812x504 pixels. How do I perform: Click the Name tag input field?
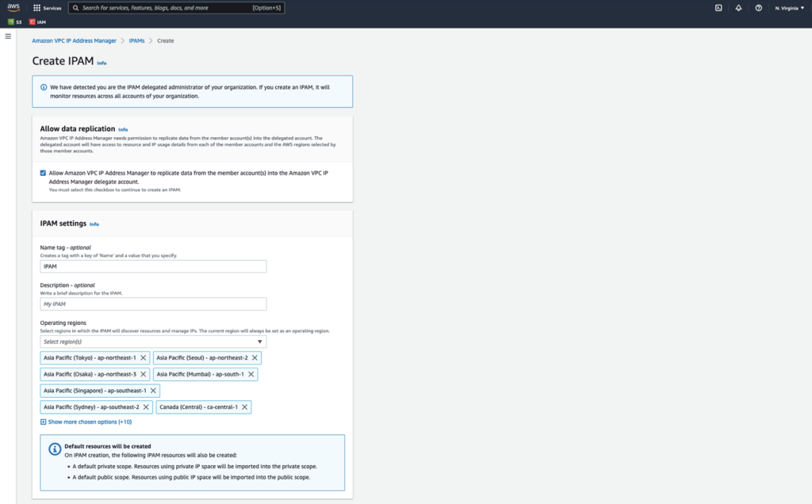pos(153,266)
